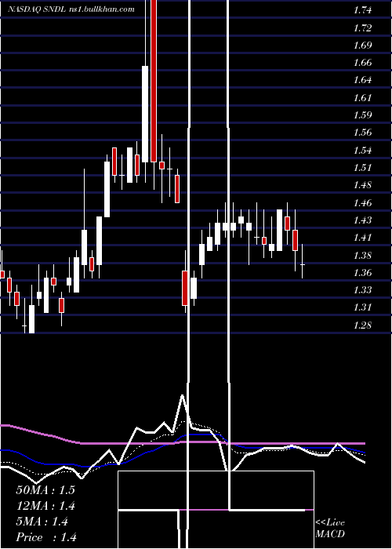Click the 1.43 price axis label
Viewport: 392px width, 549px height.
pyautogui.click(x=362, y=220)
